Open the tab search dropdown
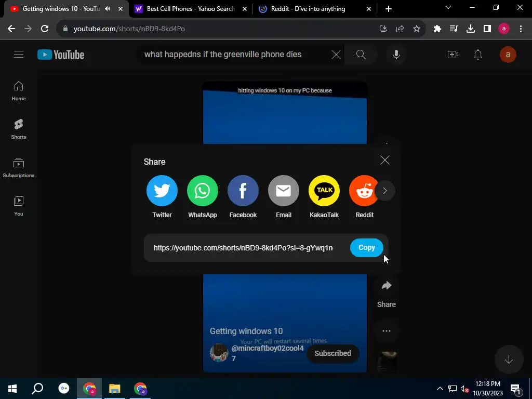 click(x=448, y=7)
